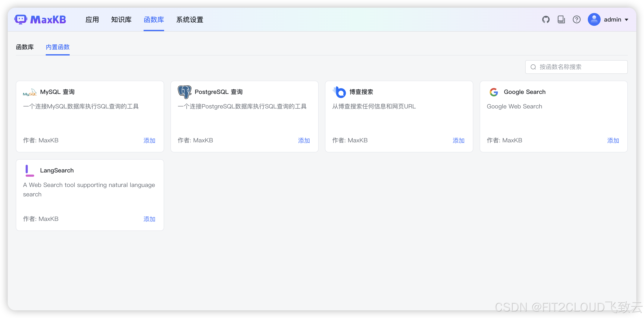Screen dimensions: 644x318
Task: Add the PostgreSQL 查询 function
Action: (x=304, y=141)
